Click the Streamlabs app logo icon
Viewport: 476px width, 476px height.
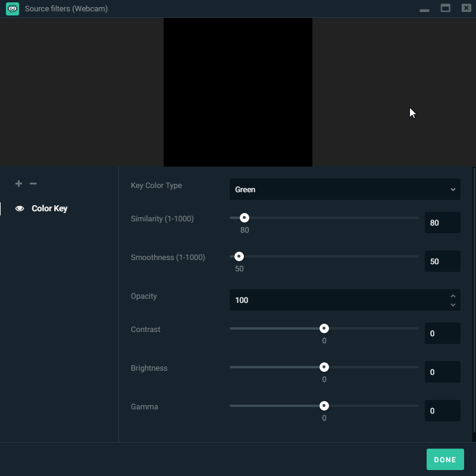[12, 9]
